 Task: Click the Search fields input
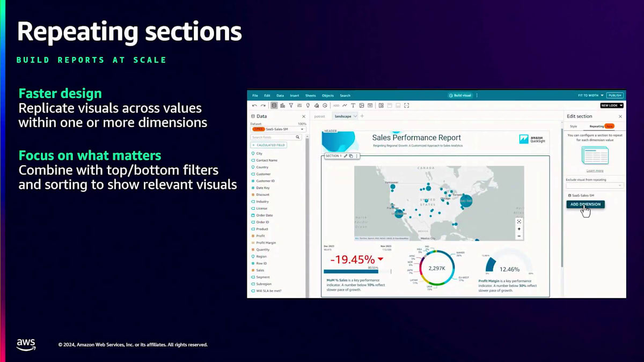[x=276, y=137]
